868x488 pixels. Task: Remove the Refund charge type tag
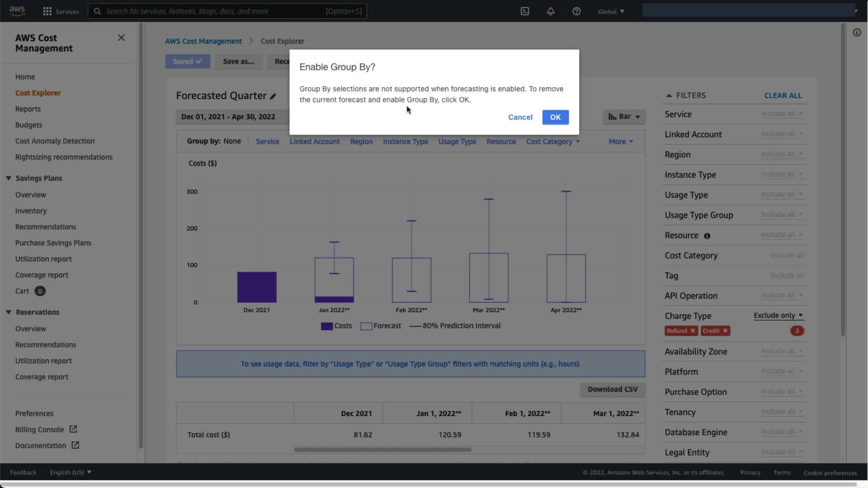693,331
